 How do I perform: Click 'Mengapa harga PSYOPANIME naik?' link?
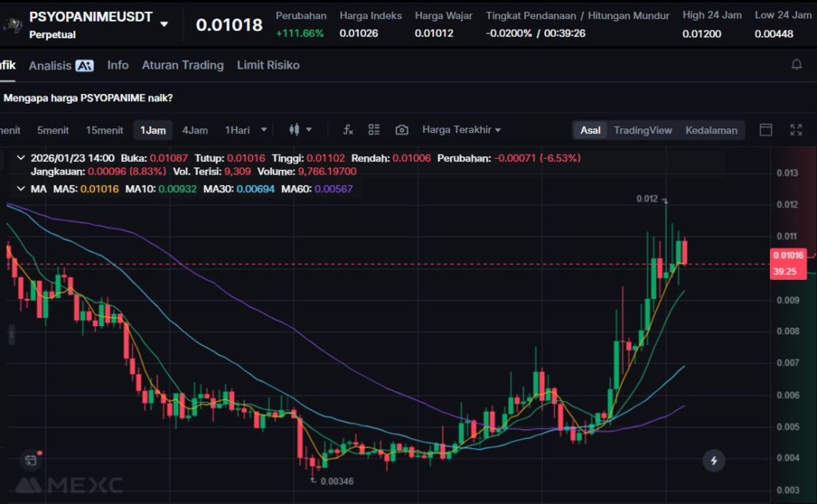(88, 98)
